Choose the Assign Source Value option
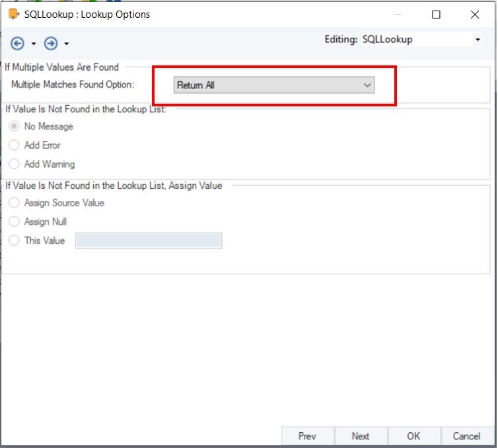The width and height of the screenshot is (498, 448). 15,203
